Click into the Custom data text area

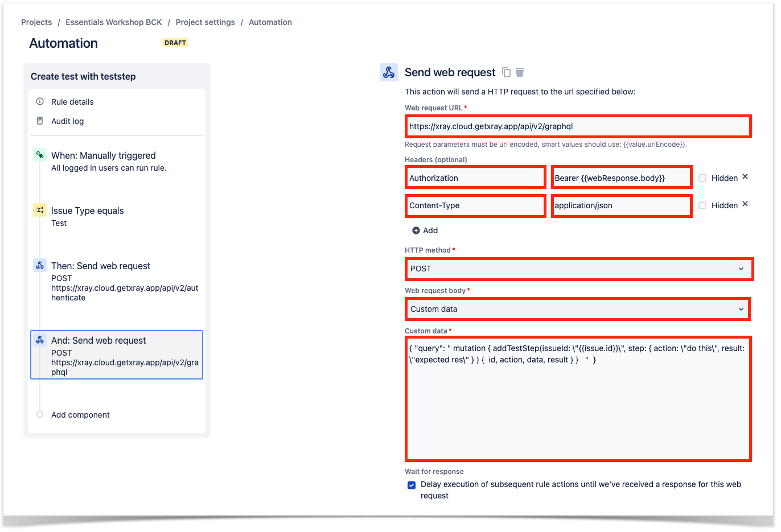578,398
